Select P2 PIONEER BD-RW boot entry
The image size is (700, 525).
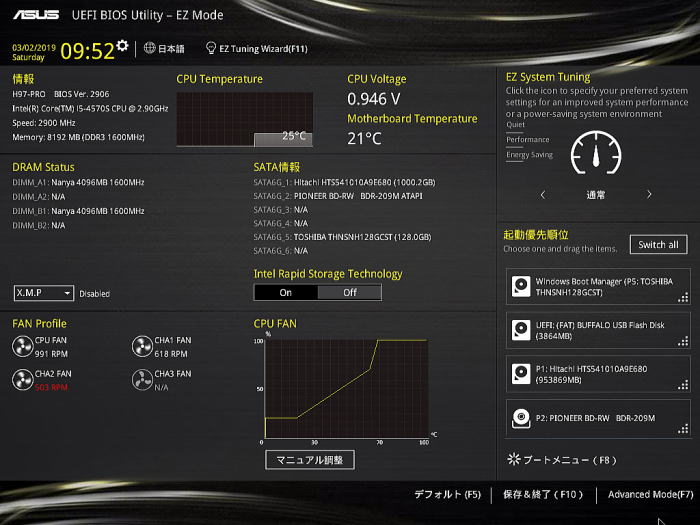[x=598, y=419]
